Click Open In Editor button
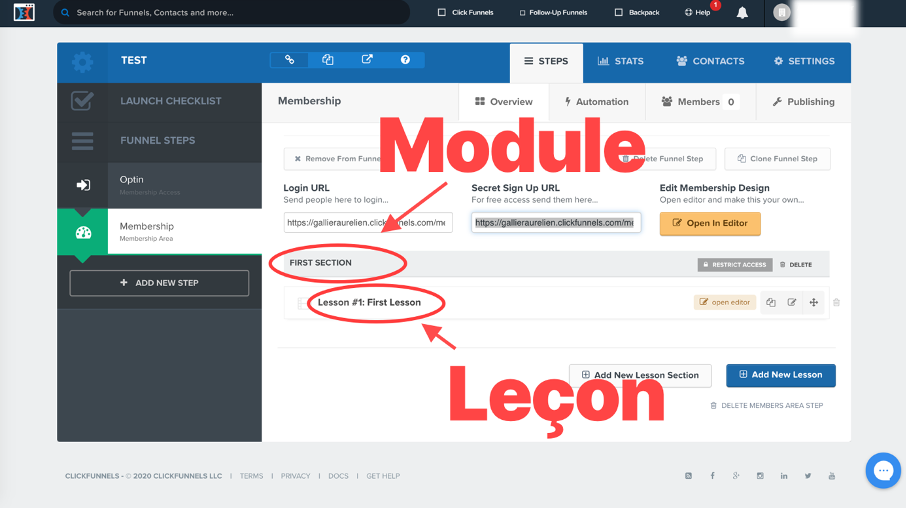Image resolution: width=906 pixels, height=508 pixels. [x=710, y=224]
